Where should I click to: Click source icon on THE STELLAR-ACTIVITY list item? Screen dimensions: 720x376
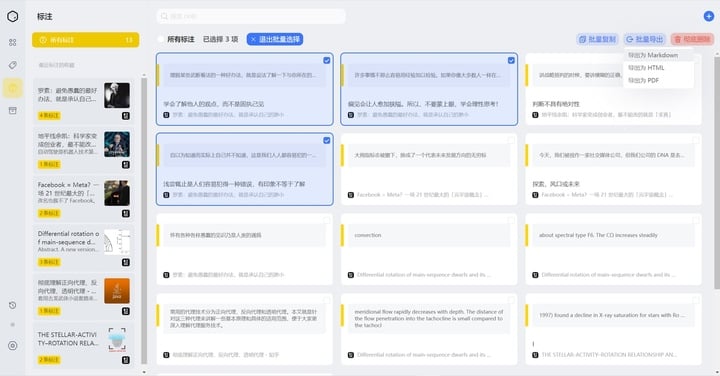126,360
